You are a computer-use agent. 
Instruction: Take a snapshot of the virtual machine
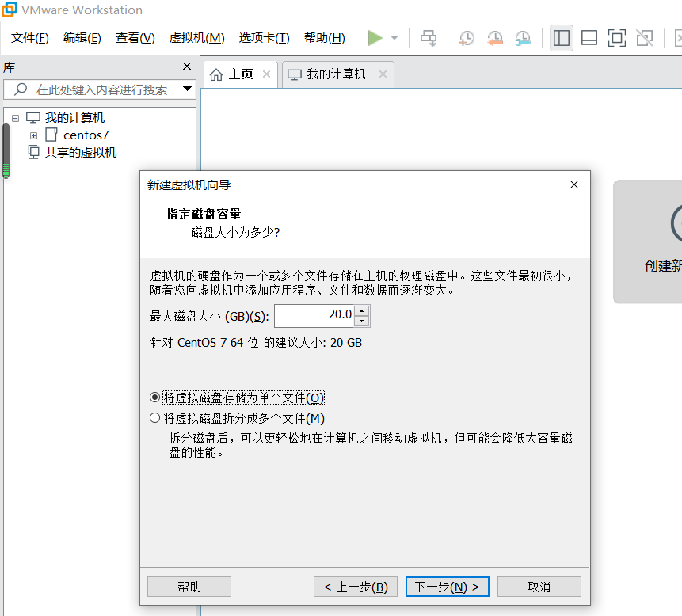click(467, 38)
